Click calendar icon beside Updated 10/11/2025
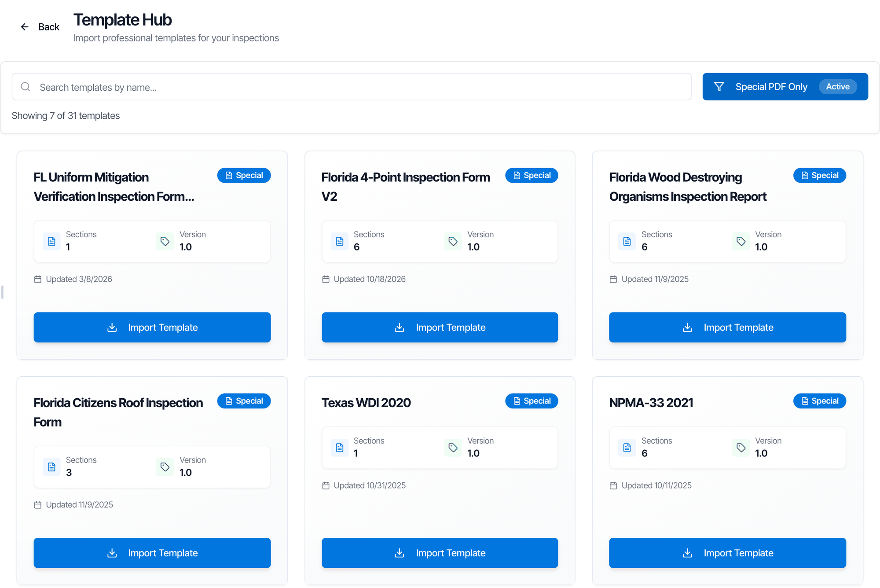Screen dimensions: 880x588 (x=613, y=485)
